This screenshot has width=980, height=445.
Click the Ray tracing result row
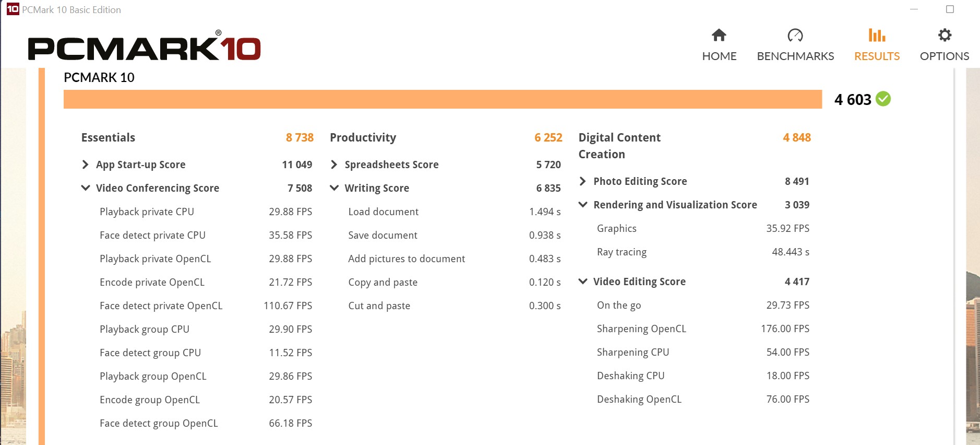click(x=703, y=252)
